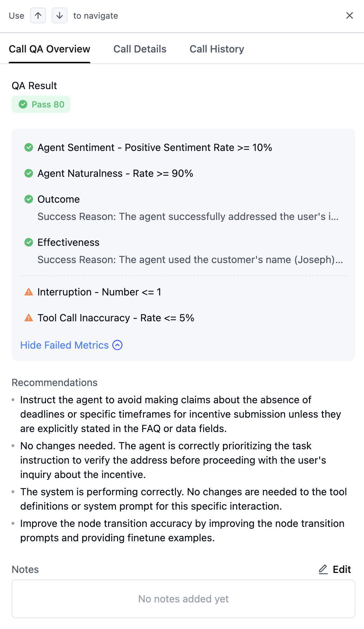Click the chevron circle beside Hide Failed Metrics
The width and height of the screenshot is (364, 629).
pos(117,345)
